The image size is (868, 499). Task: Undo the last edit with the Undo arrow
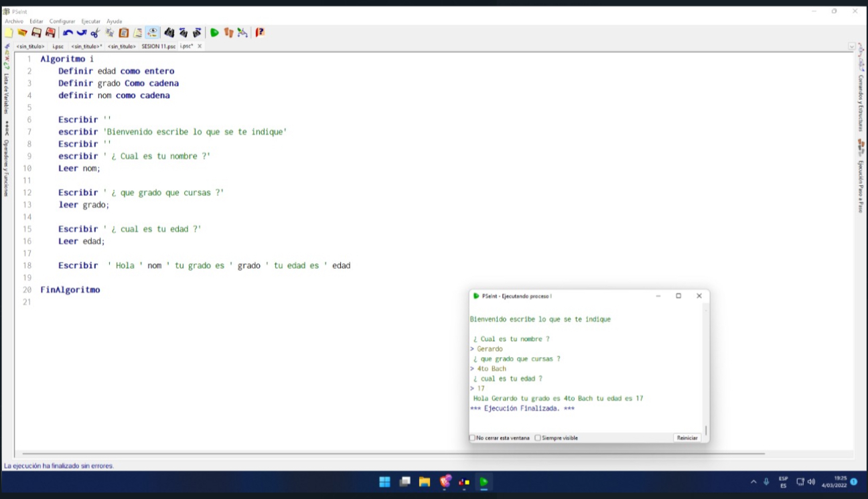tap(68, 32)
